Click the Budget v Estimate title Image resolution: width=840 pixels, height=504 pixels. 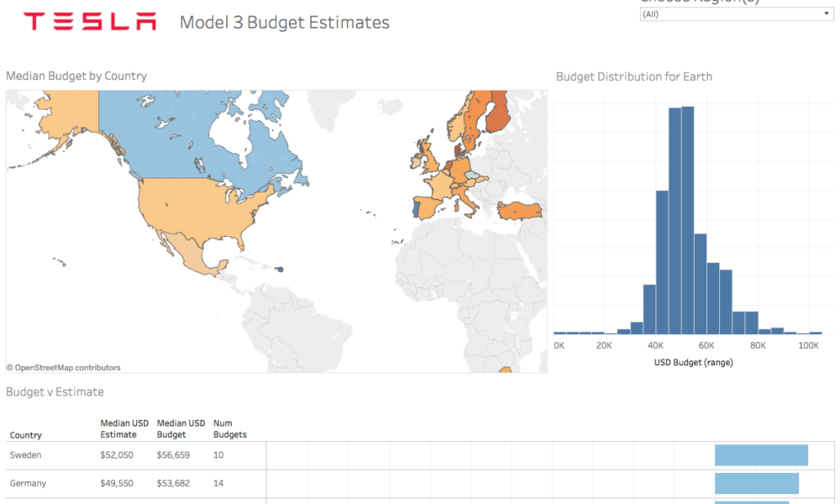pyautogui.click(x=55, y=392)
